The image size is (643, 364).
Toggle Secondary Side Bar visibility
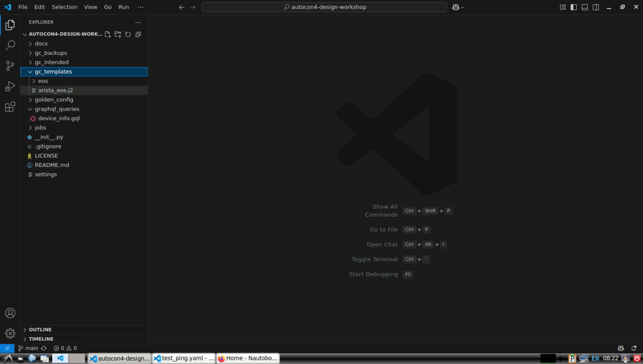pos(596,7)
